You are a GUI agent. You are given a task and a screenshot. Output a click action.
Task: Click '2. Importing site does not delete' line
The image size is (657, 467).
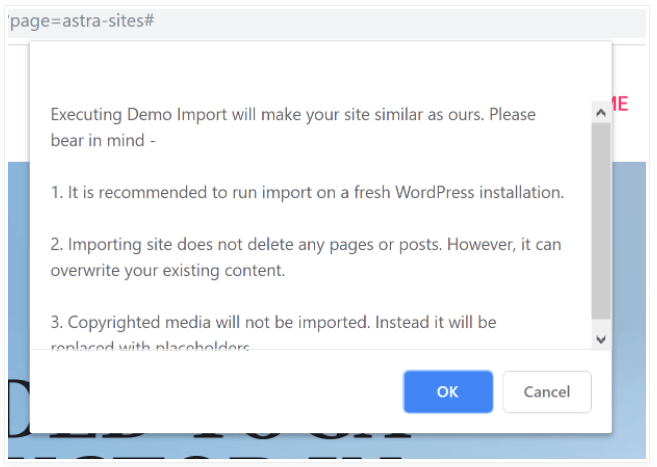pyautogui.click(x=306, y=244)
